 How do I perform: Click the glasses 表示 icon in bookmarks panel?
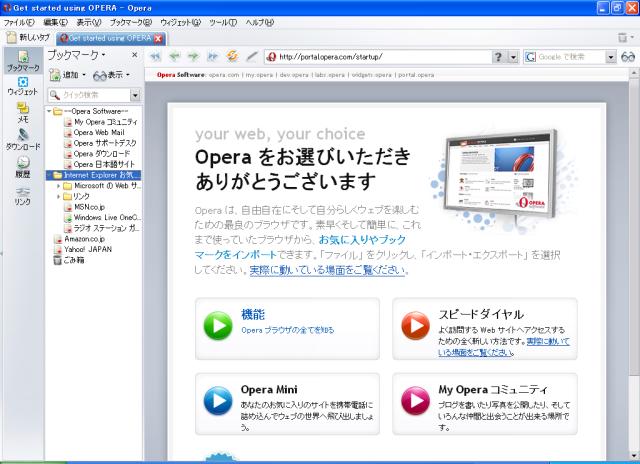pyautogui.click(x=100, y=75)
